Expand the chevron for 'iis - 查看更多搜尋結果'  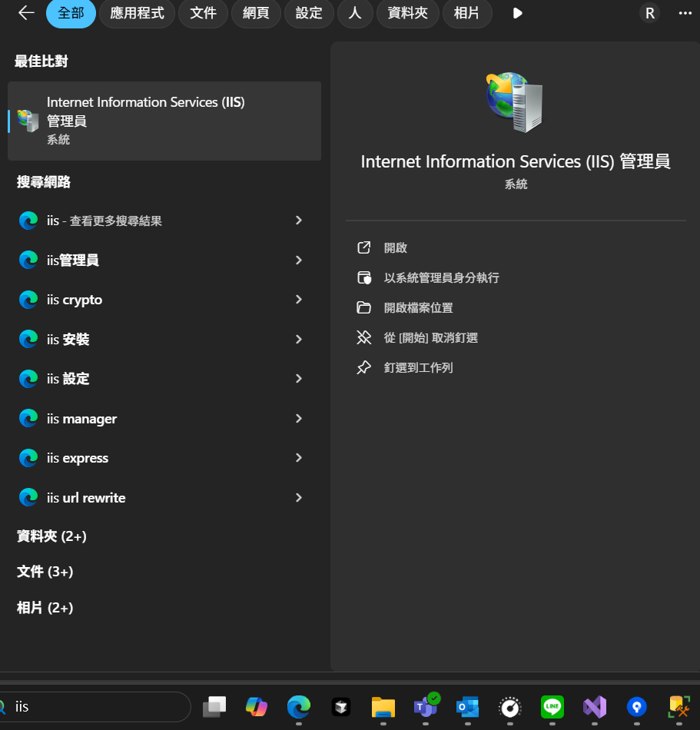pos(299,221)
